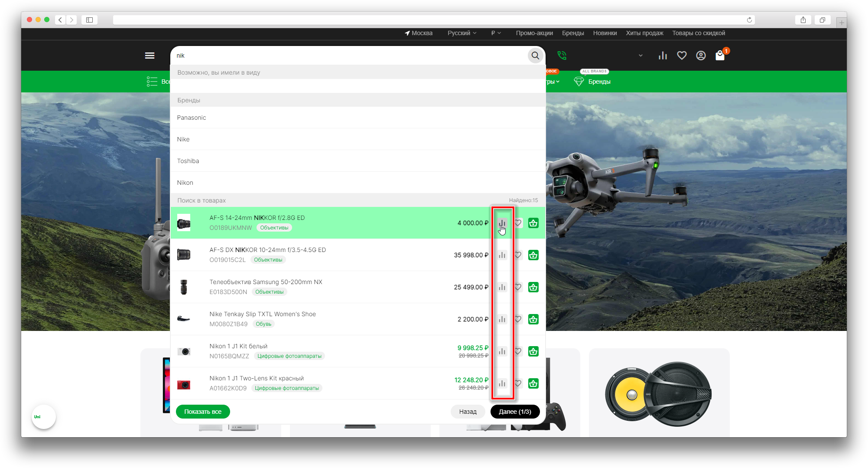
Task: Click the search magnifier icon
Action: tap(535, 56)
